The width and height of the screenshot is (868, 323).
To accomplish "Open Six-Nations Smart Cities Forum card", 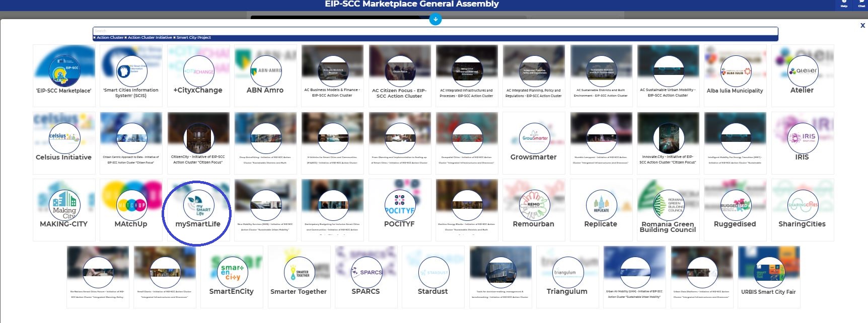I will click(98, 277).
